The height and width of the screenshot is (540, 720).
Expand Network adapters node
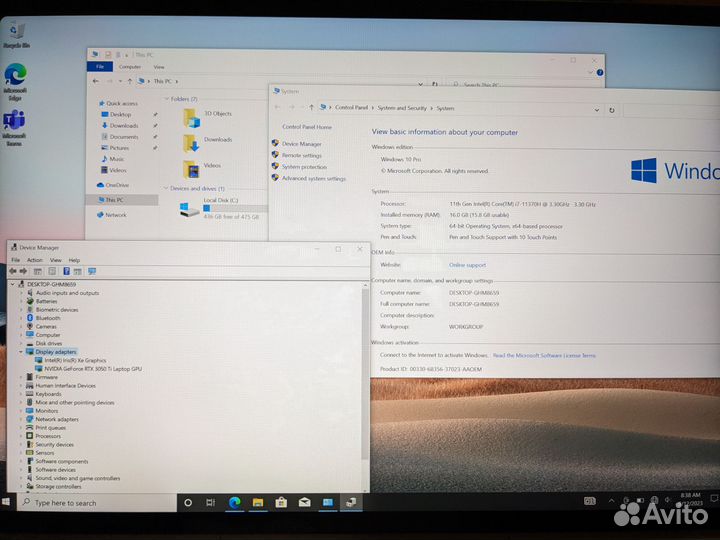point(21,419)
